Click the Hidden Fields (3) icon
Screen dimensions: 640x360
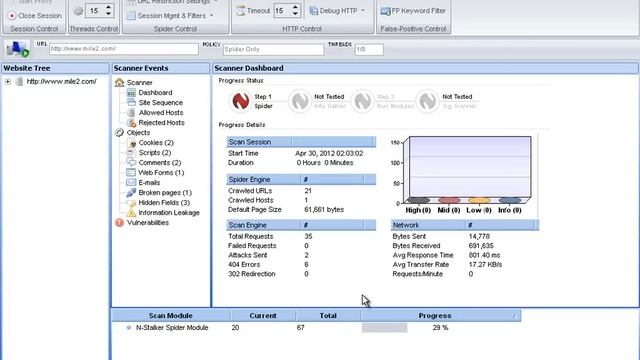coord(131,202)
